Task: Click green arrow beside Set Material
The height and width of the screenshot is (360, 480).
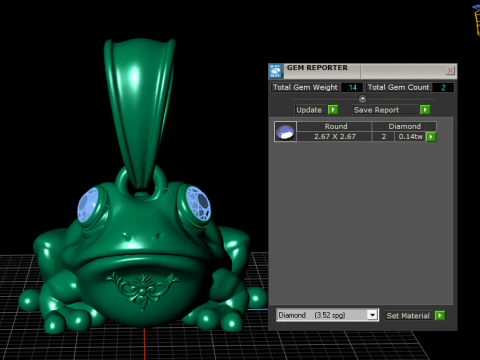Action: [440, 315]
